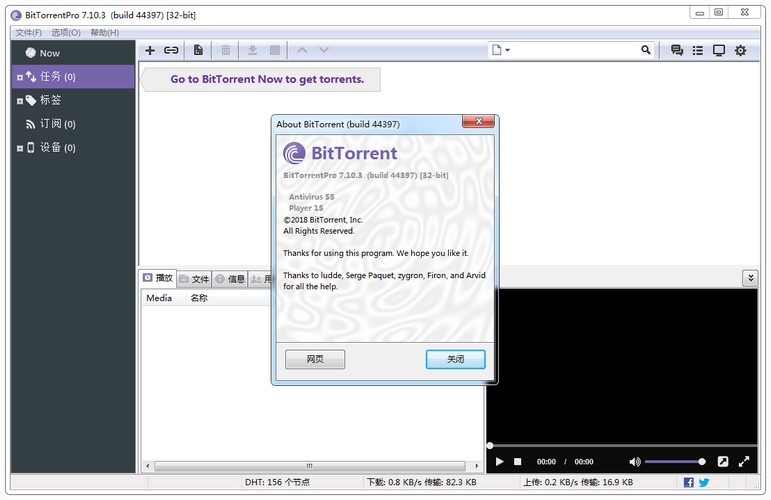Click the 上传 0.2 KB/s status text
The width and height of the screenshot is (771, 500).
578,482
